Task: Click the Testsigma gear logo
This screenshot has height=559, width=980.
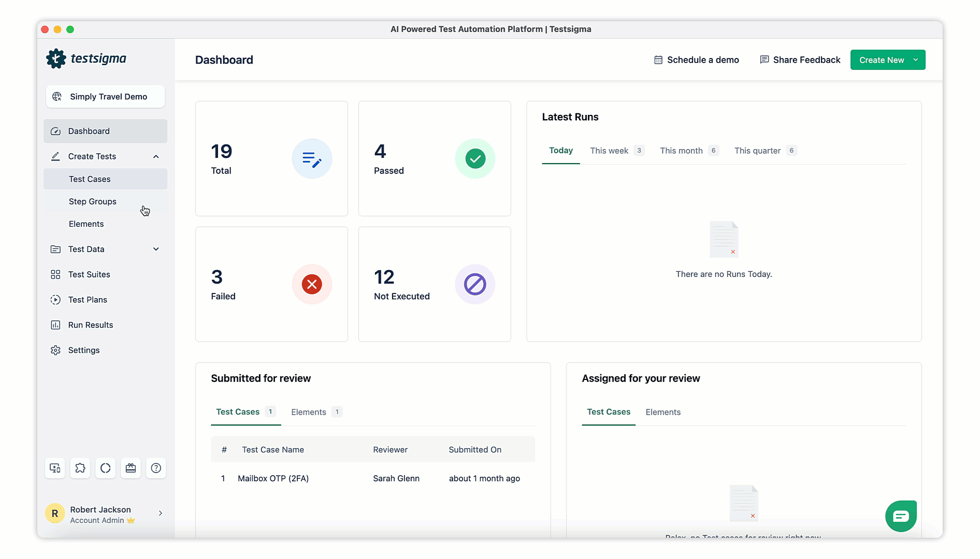Action: coord(56,58)
